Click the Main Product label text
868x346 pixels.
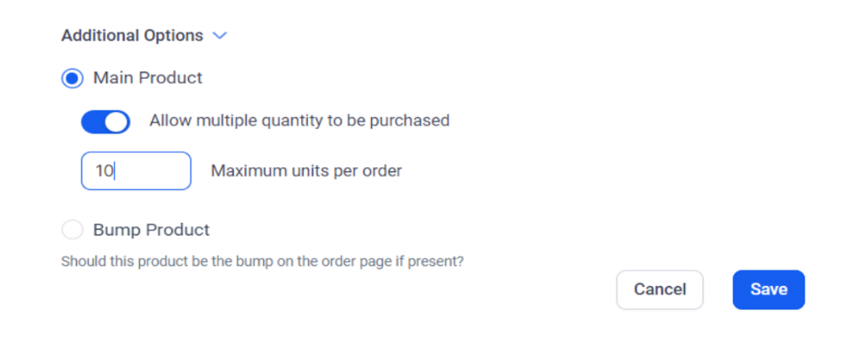[x=148, y=78]
